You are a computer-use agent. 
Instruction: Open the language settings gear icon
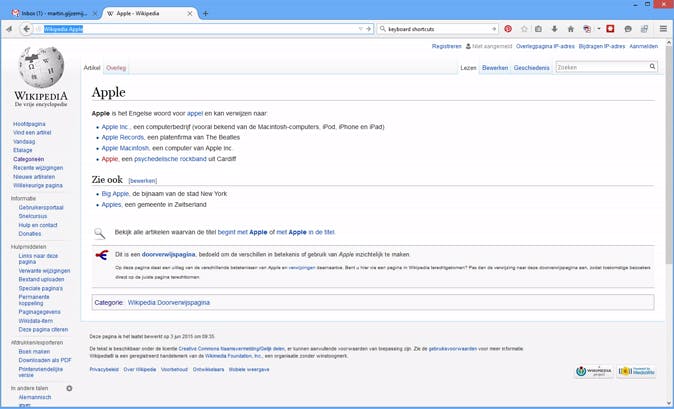69,387
